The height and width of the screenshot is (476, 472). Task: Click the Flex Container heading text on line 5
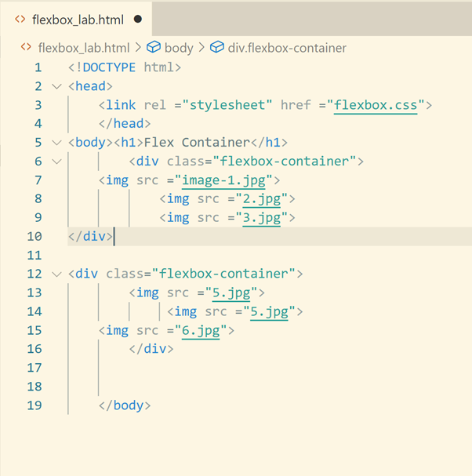(197, 142)
